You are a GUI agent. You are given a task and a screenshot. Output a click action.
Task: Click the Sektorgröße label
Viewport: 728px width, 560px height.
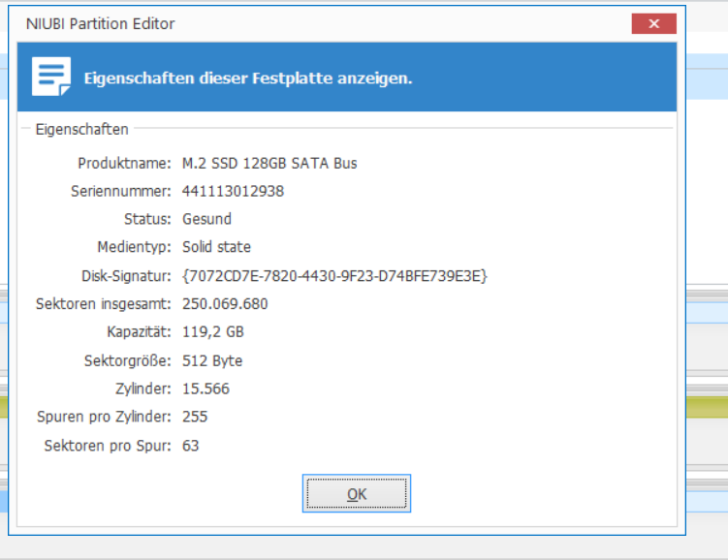click(128, 360)
